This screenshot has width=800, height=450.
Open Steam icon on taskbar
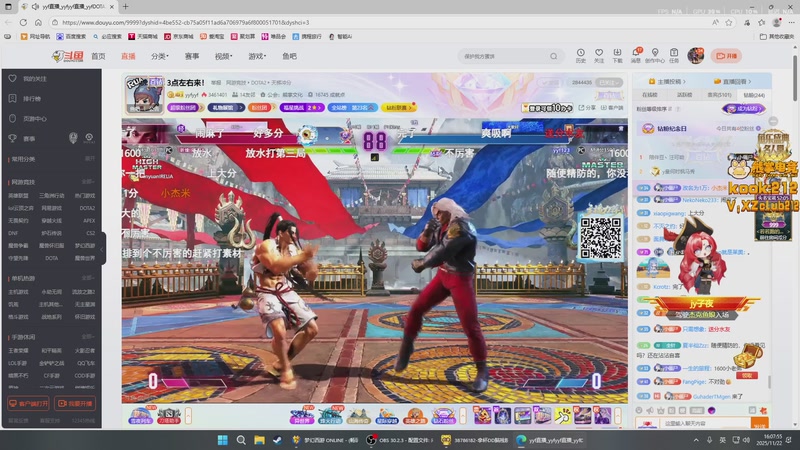[277, 440]
